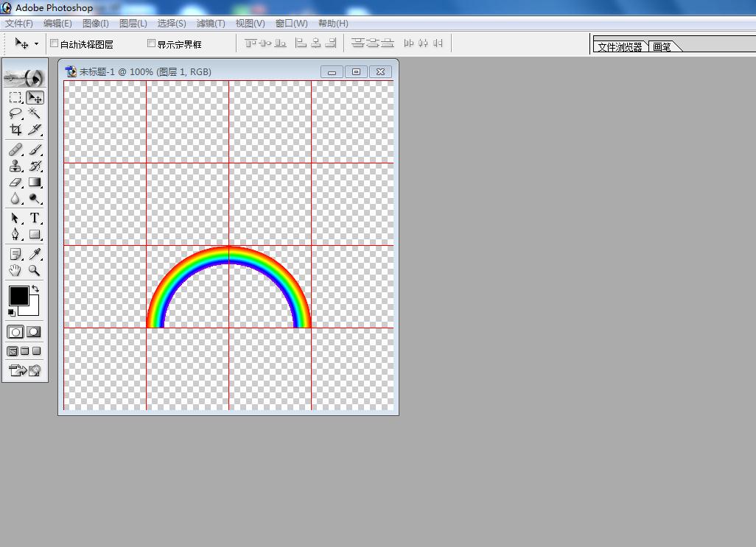
Task: Select the Eraser tool
Action: tap(15, 183)
